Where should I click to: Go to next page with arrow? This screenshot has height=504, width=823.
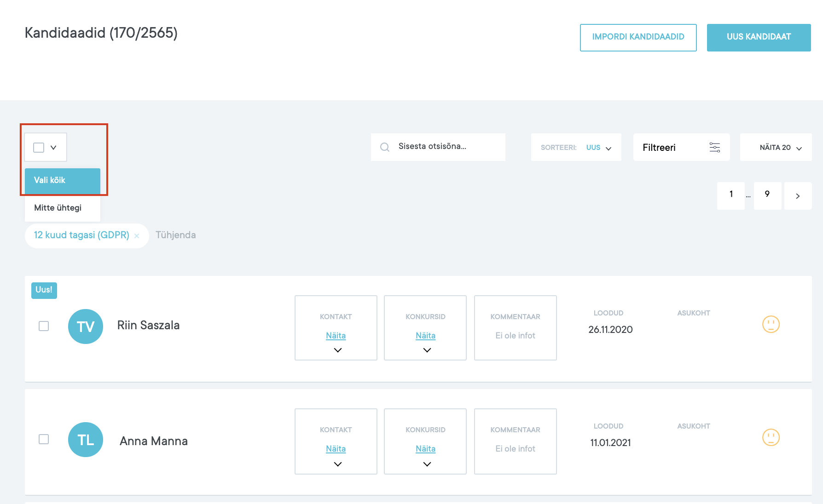(798, 196)
